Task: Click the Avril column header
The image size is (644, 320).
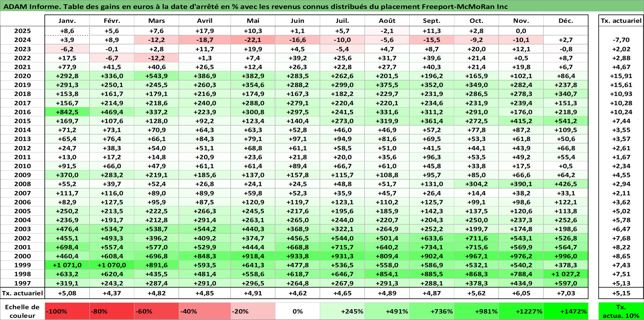Action: pos(205,21)
